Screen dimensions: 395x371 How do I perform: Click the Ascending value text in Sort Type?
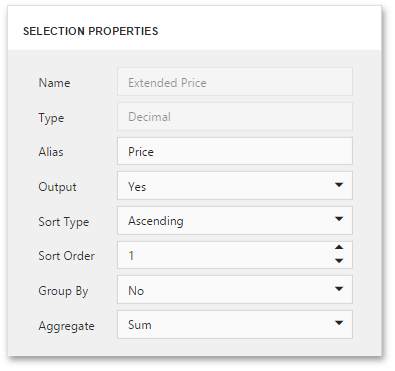[156, 221]
